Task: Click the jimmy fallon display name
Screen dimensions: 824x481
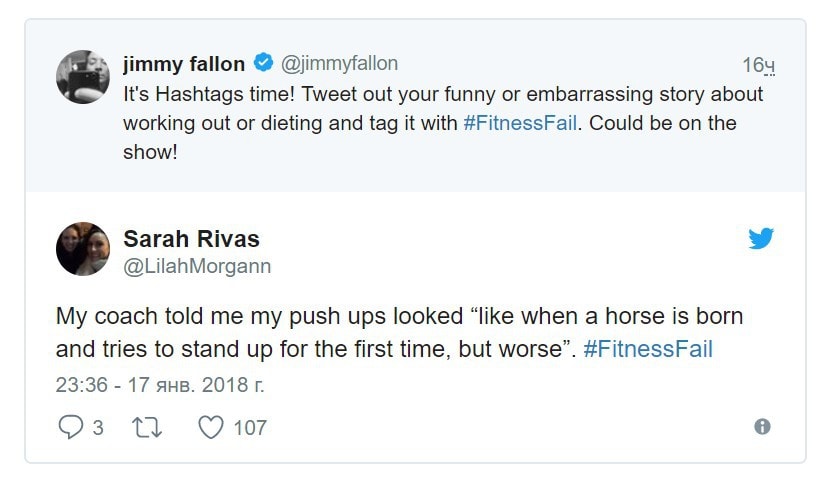Action: click(184, 64)
